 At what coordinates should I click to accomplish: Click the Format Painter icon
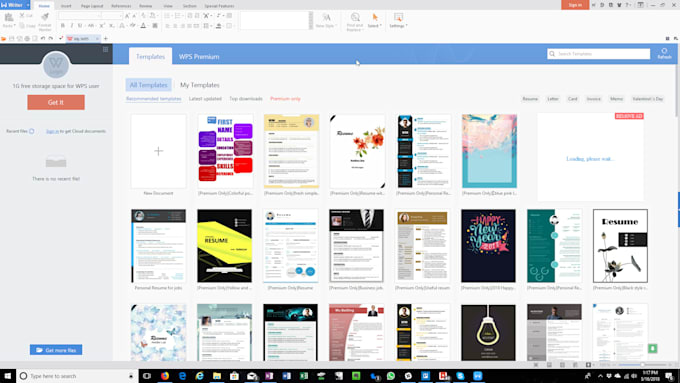pyautogui.click(x=45, y=17)
